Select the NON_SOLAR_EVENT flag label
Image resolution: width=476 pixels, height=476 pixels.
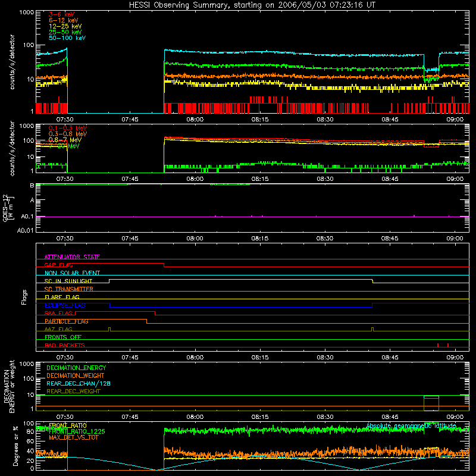[72, 273]
